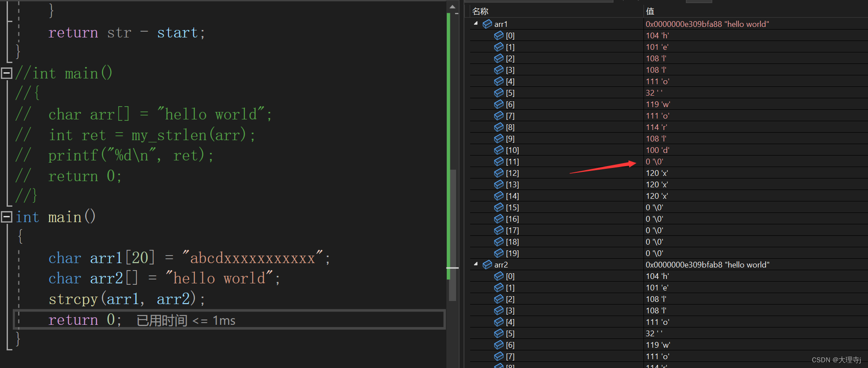The height and width of the screenshot is (368, 868).
Task: Click the icon of arr1 element [16]
Action: [499, 219]
